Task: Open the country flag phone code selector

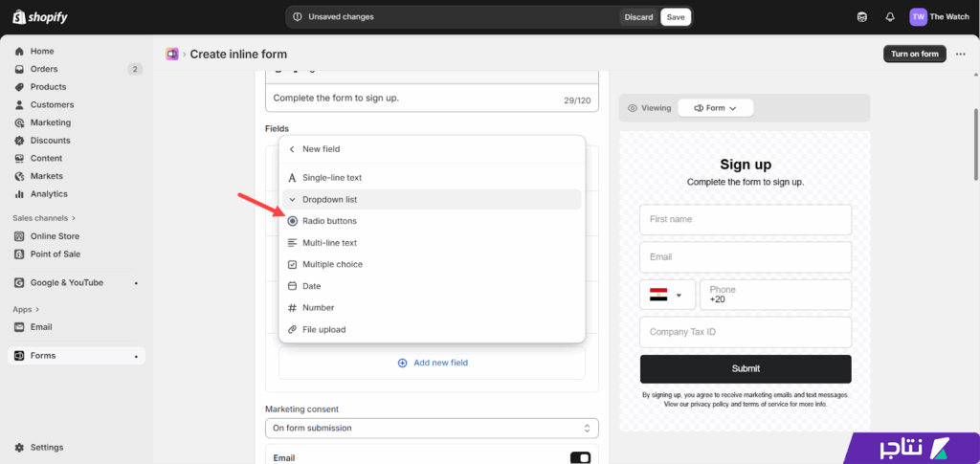Action: [666, 295]
